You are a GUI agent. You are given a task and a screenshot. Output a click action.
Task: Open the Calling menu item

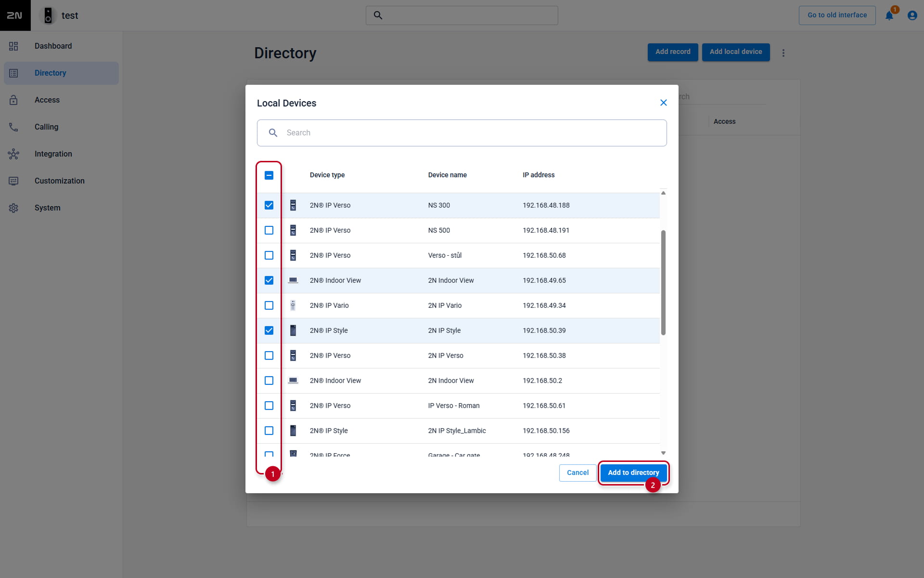(x=61, y=127)
